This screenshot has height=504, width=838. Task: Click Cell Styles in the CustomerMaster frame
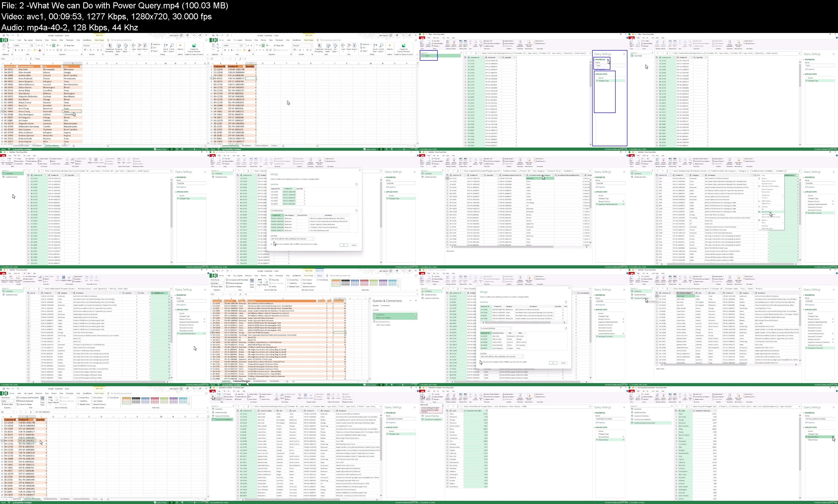click(126, 48)
